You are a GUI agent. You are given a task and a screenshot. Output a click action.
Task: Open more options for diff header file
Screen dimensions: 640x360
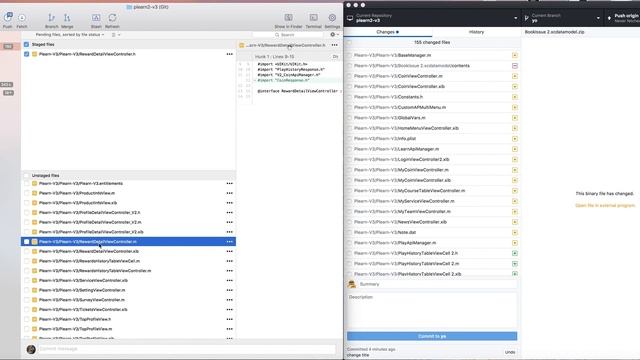tap(335, 45)
